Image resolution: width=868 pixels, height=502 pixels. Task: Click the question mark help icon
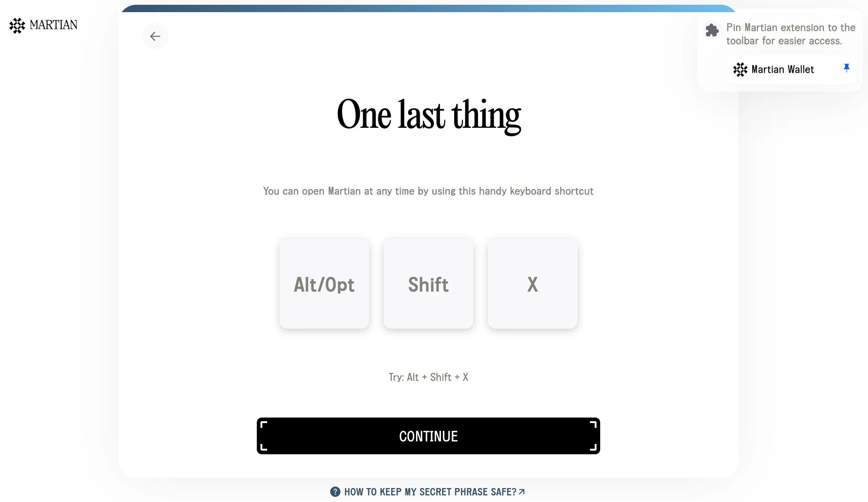(x=336, y=492)
